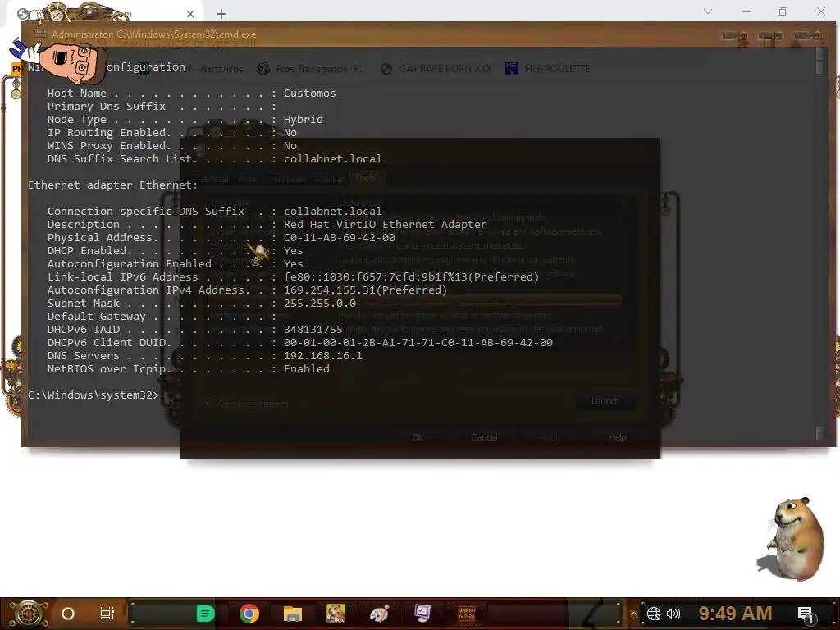Click DUID '00-01-00-01-2B-A1-71-71-C0-11-AB-69-42-00'
This screenshot has width=840, height=630.
coord(418,342)
